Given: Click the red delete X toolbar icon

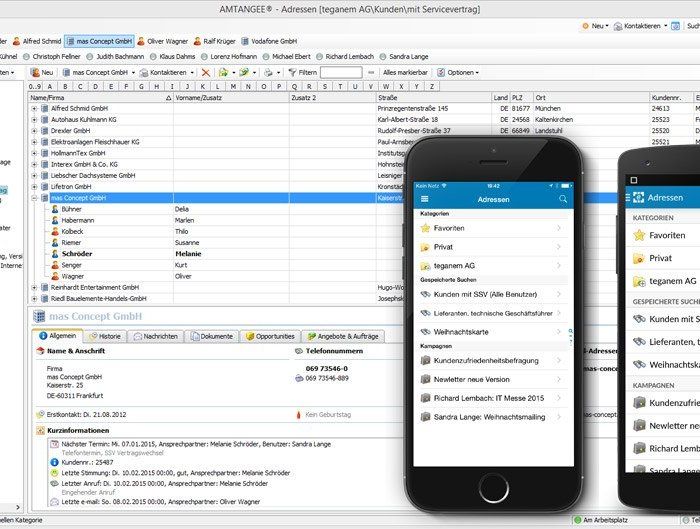Looking at the screenshot, I should [x=205, y=73].
